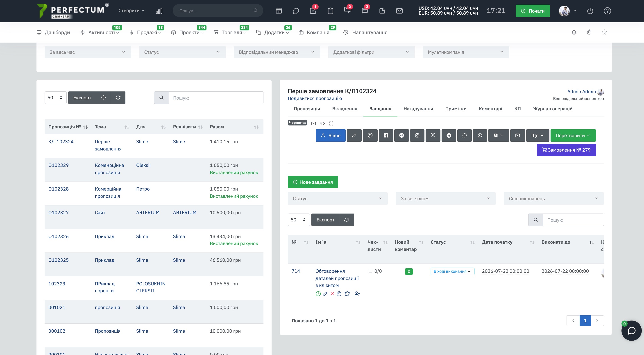Click the Facebook share icon button
Screen dimensions: 644x355
tap(386, 136)
